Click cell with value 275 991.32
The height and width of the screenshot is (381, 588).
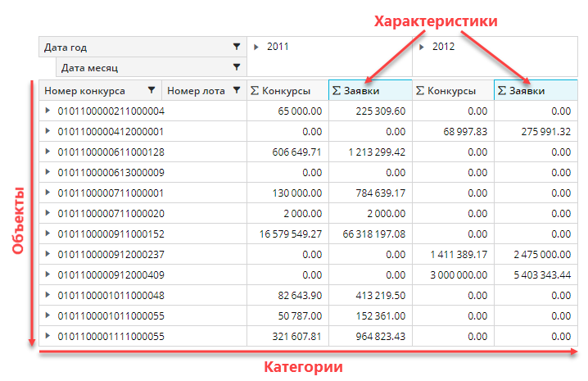536,131
